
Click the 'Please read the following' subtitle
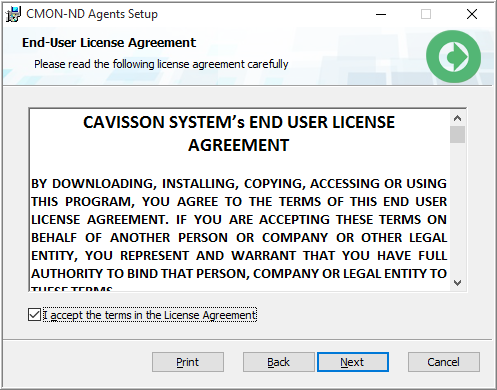[x=161, y=64]
